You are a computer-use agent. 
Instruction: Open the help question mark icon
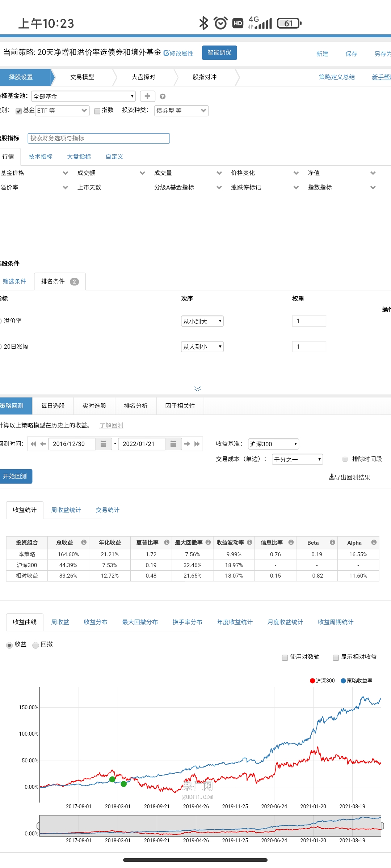(x=163, y=97)
